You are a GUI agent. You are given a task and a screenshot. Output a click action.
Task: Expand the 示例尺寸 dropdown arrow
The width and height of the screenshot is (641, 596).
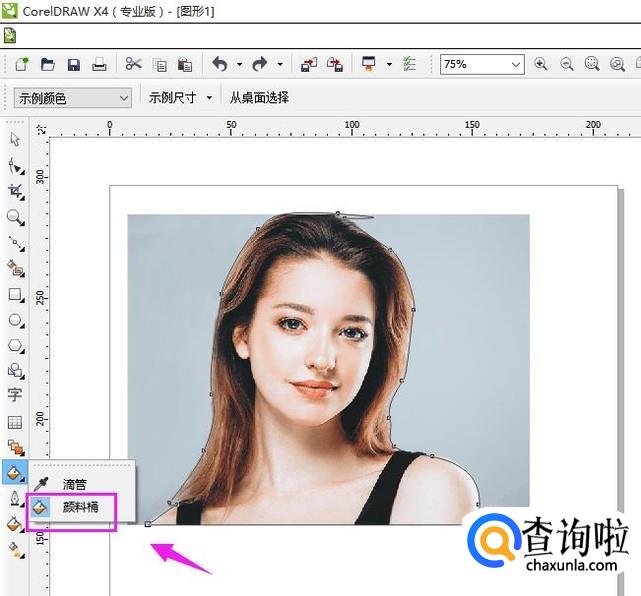click(209, 98)
